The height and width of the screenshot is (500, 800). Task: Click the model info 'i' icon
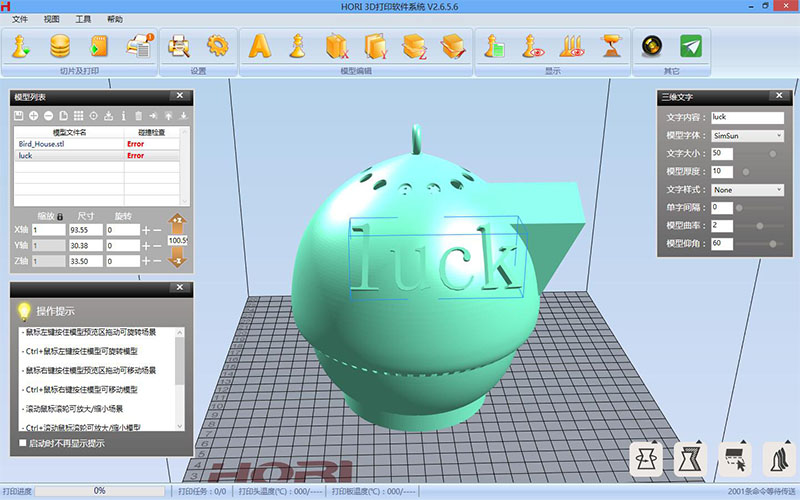coord(123,116)
